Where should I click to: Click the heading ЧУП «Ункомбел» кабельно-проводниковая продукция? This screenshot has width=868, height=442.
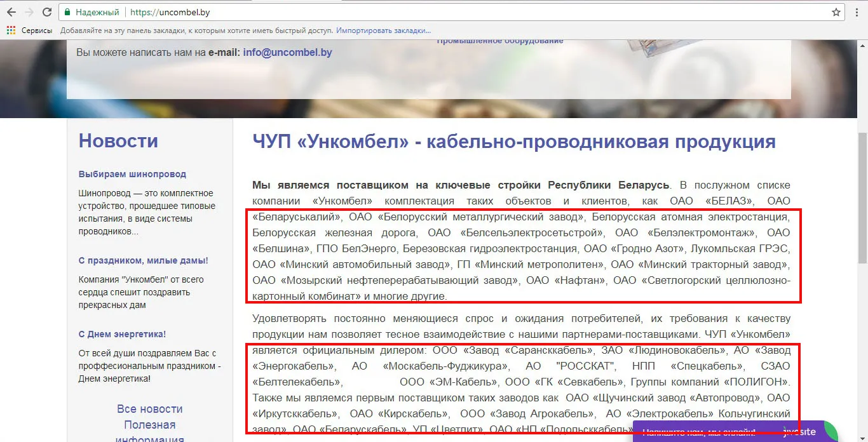click(x=514, y=142)
